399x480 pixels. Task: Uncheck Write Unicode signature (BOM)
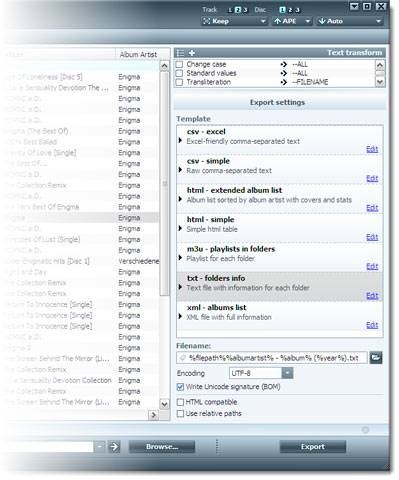[180, 387]
